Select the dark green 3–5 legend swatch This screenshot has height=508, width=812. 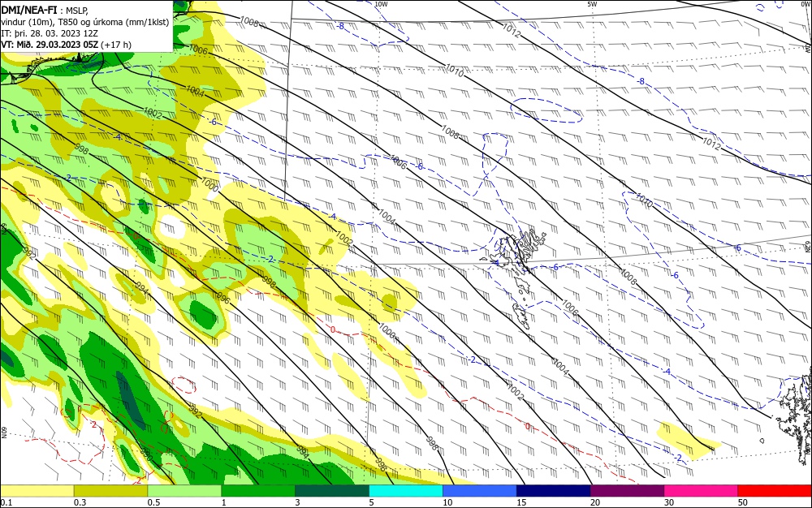point(332,491)
